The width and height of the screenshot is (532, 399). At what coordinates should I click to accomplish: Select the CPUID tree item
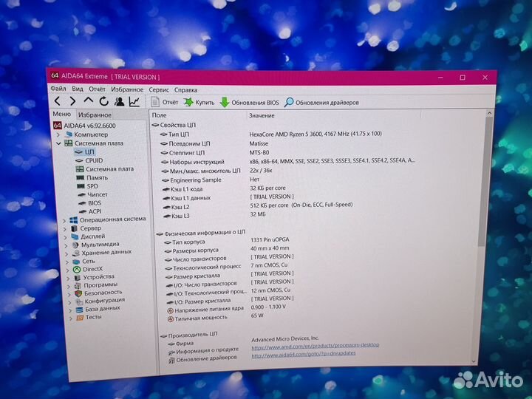89,160
